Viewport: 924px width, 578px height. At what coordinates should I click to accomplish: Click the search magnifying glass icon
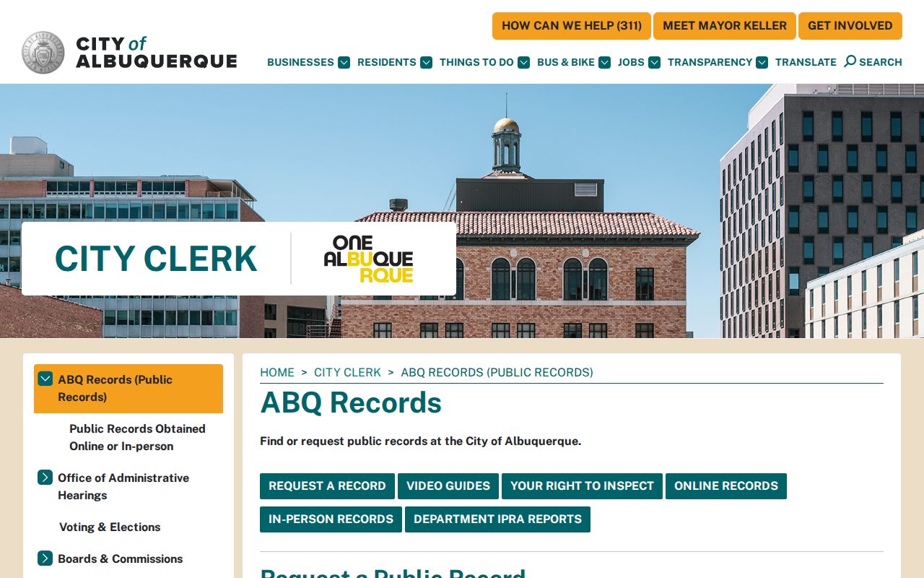pos(850,61)
